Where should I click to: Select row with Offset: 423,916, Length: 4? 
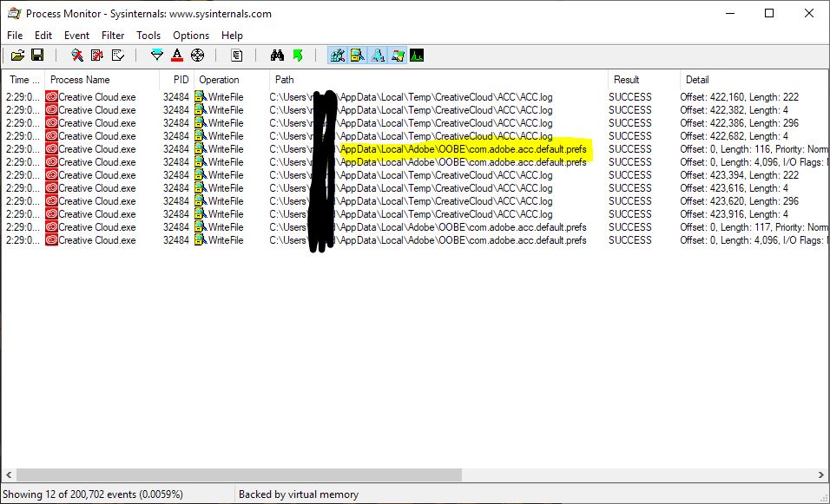click(416, 214)
